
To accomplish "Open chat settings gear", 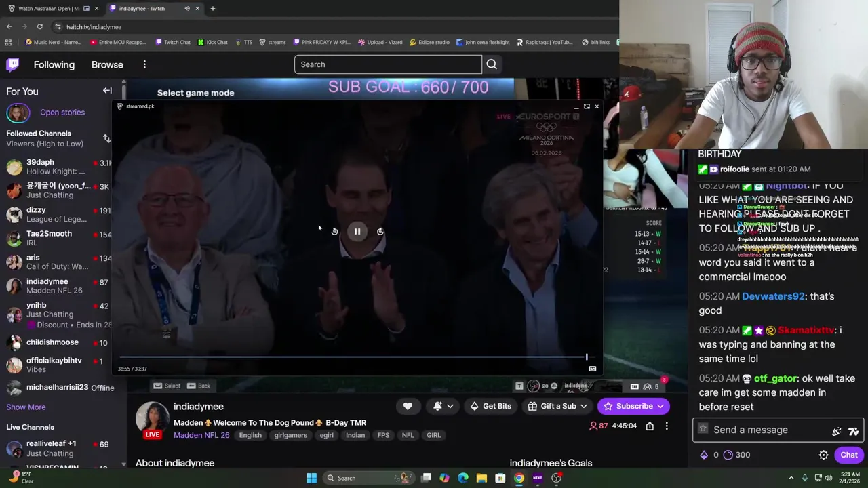I will pyautogui.click(x=823, y=455).
